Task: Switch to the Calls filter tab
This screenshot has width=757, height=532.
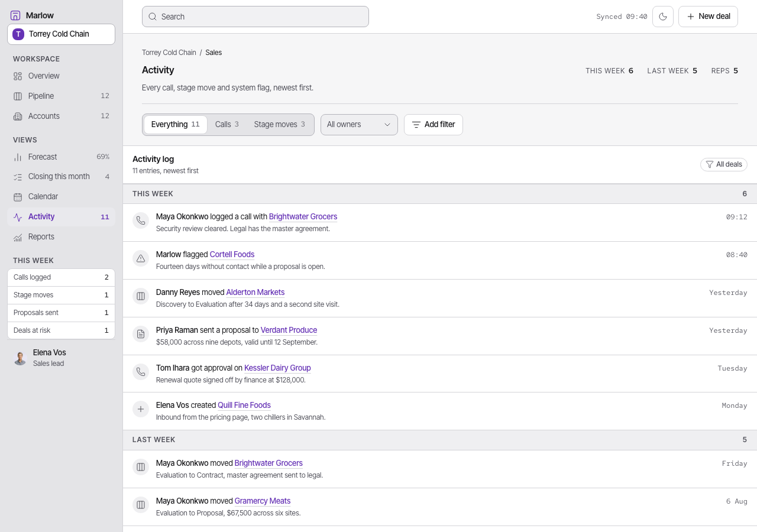Action: click(227, 124)
